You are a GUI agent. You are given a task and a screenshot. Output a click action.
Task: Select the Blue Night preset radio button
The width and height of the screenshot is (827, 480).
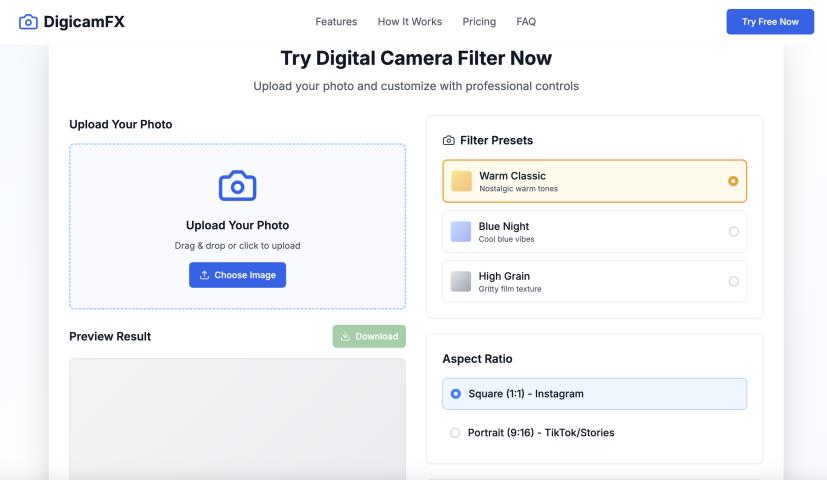(x=733, y=232)
